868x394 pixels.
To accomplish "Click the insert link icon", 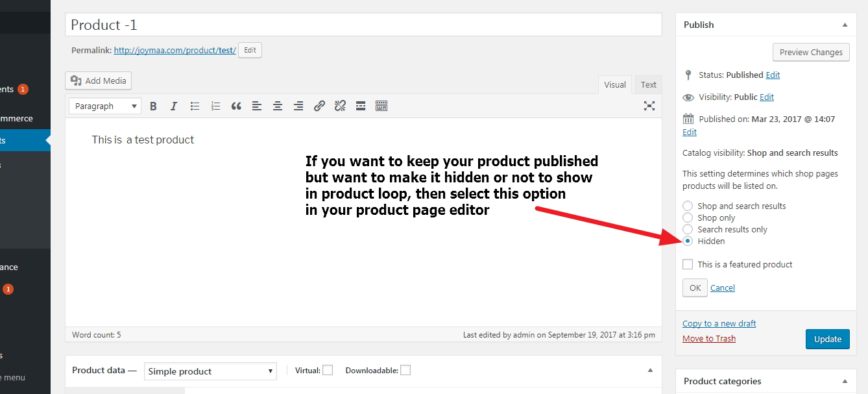I will 319,106.
